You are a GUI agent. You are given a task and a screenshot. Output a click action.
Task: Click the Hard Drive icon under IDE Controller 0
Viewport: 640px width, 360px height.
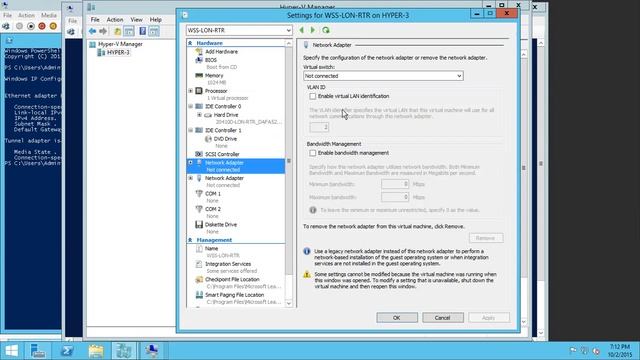[x=208, y=115]
